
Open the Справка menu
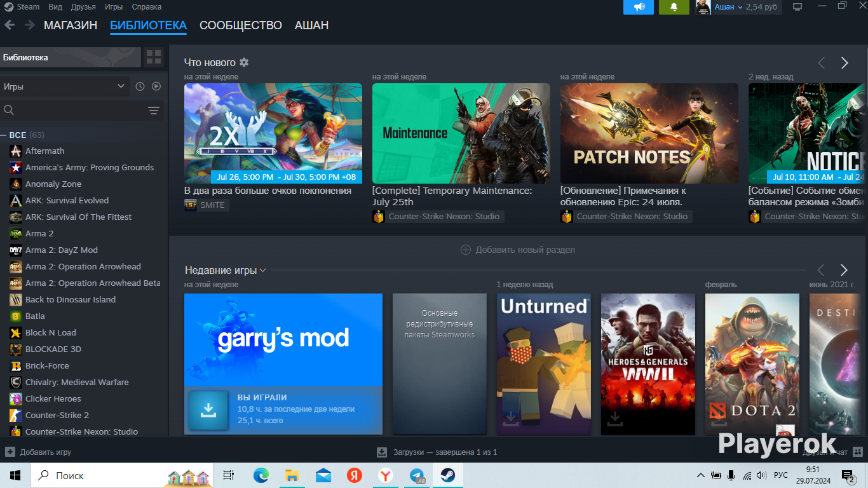147,7
